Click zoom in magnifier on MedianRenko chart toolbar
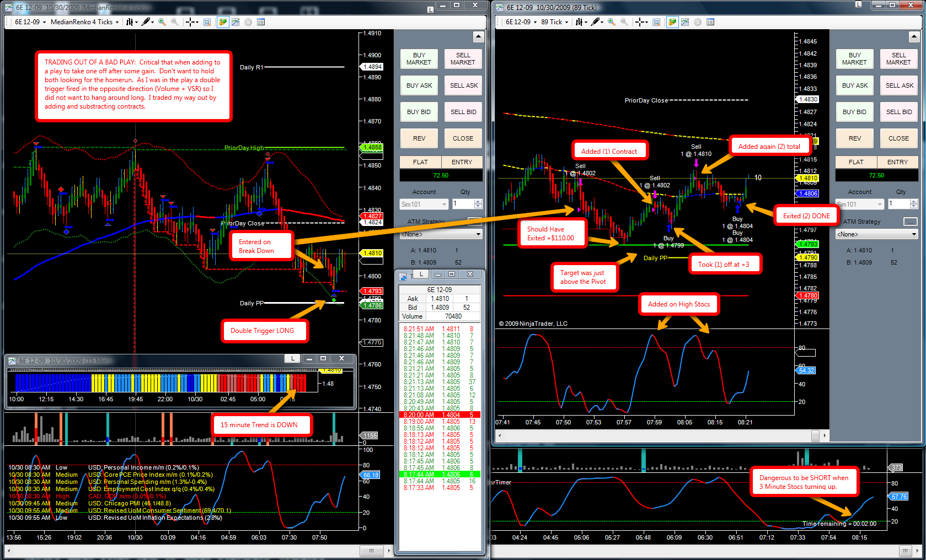Screen dimensions: 926x560 click(x=162, y=22)
